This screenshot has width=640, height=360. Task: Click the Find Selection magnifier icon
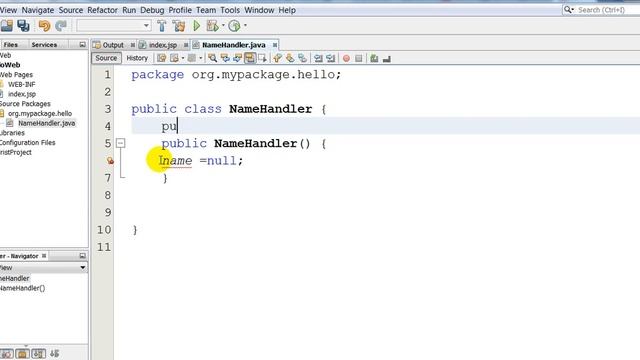[212, 58]
